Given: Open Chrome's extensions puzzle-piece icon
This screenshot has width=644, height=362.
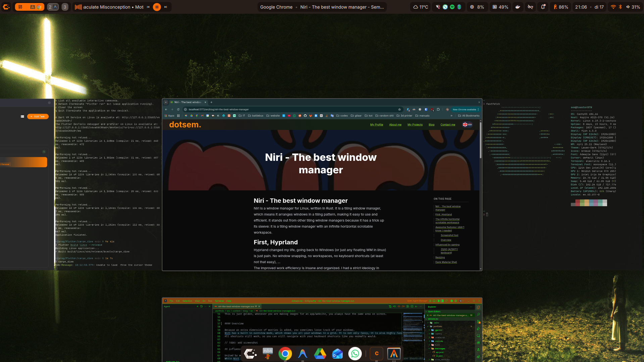Looking at the screenshot, I should tap(438, 110).
